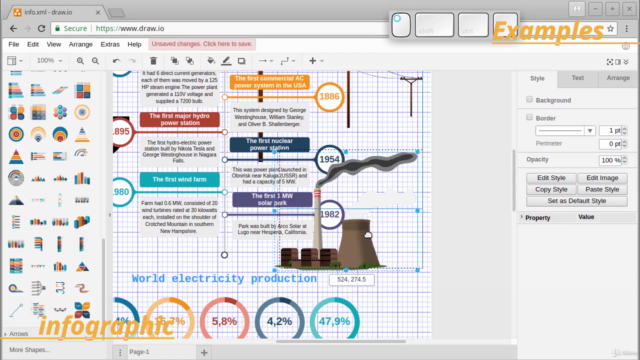This screenshot has height=360, width=640.
Task: Click the Redo arrow icon
Action: click(x=131, y=61)
